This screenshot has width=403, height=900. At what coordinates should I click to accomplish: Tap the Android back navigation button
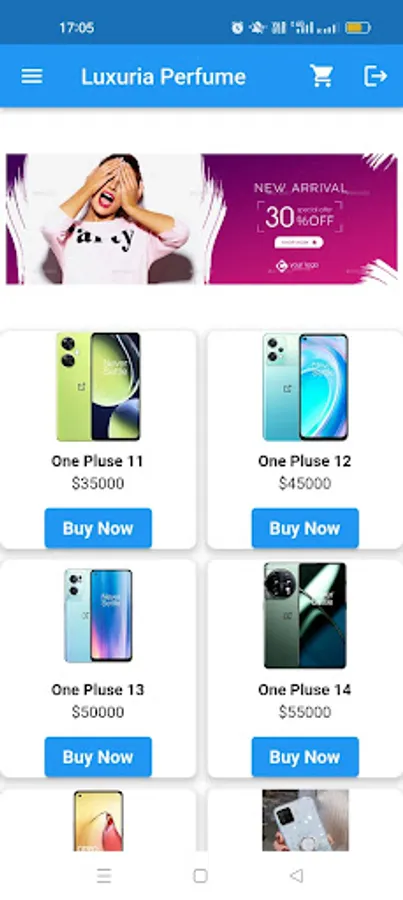(x=296, y=875)
